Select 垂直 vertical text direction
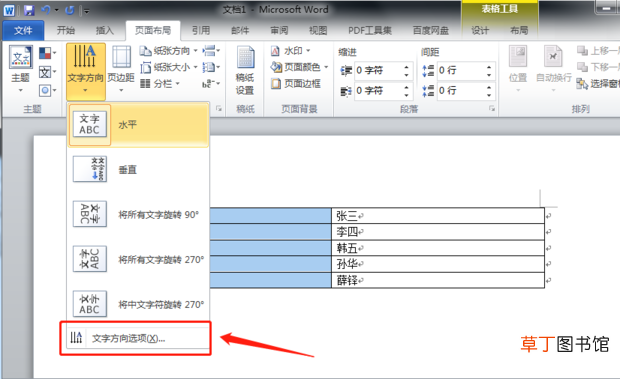The width and height of the screenshot is (620, 379). [138, 170]
